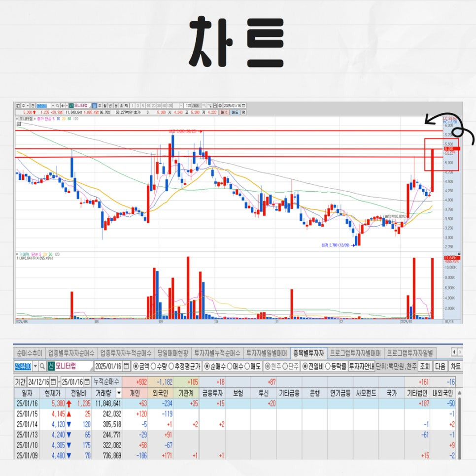The height and width of the screenshot is (476, 476).
Task: Click the small square icon below the 모니터랩 legend
Action: click(x=19, y=124)
